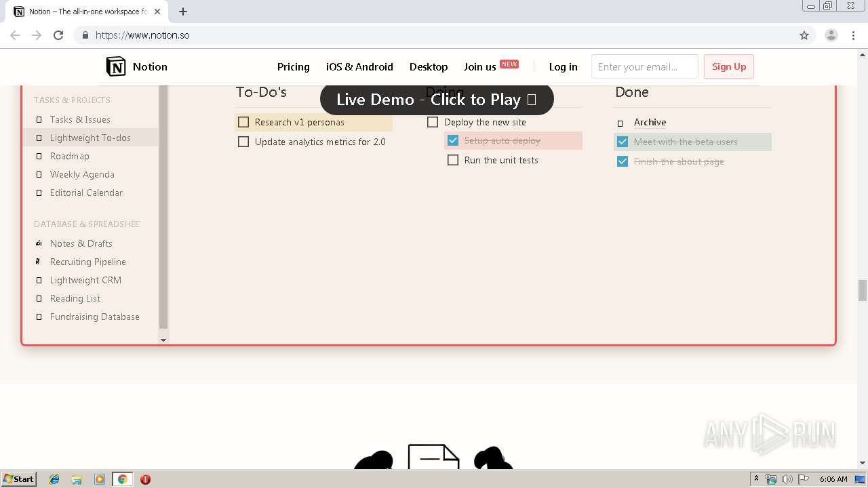This screenshot has width=868, height=488.
Task: Click the Recruiting Pipeline page icon
Action: pyautogui.click(x=39, y=262)
